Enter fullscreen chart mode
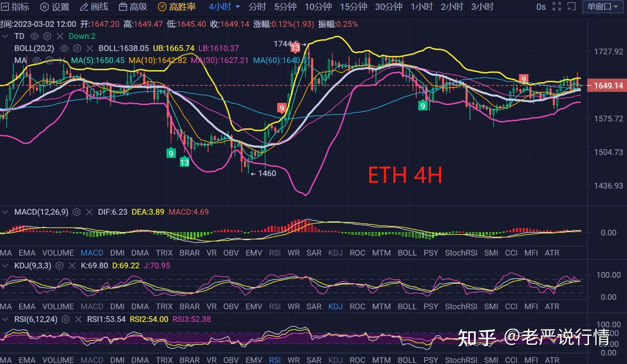The height and width of the screenshot is (364, 627). 556,7
